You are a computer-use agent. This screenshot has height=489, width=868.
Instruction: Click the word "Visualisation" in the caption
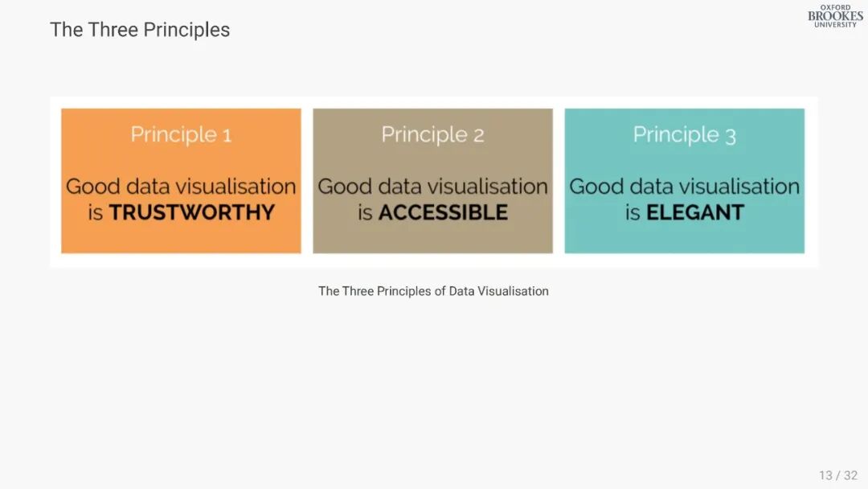pyautogui.click(x=513, y=291)
